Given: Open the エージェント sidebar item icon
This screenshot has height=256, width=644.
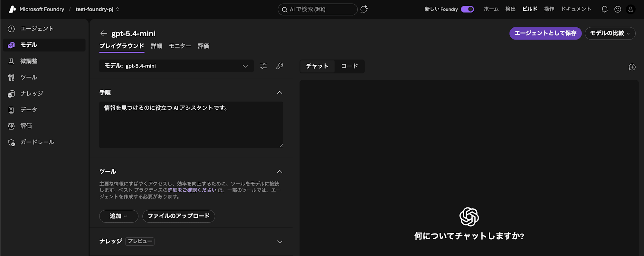Looking at the screenshot, I should (11, 29).
